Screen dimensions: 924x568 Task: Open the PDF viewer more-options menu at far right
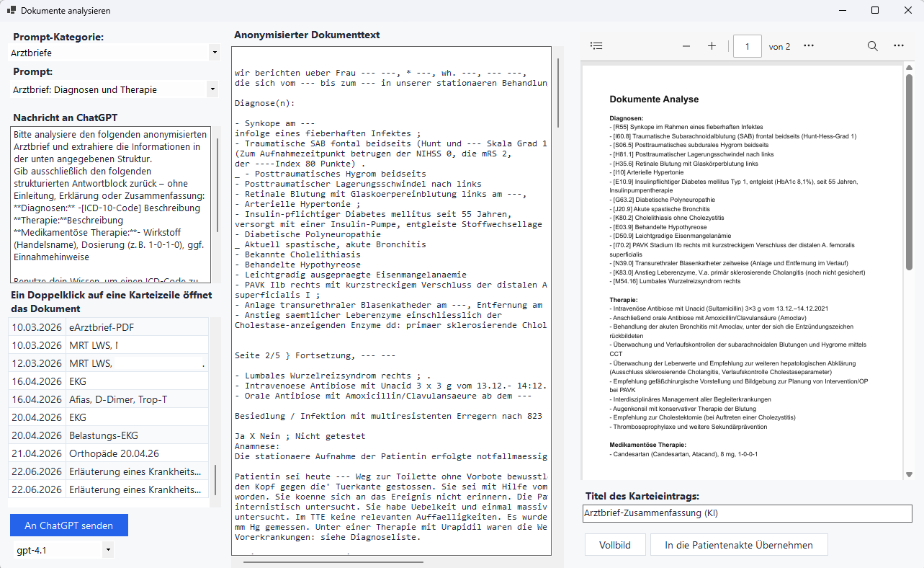(899, 46)
